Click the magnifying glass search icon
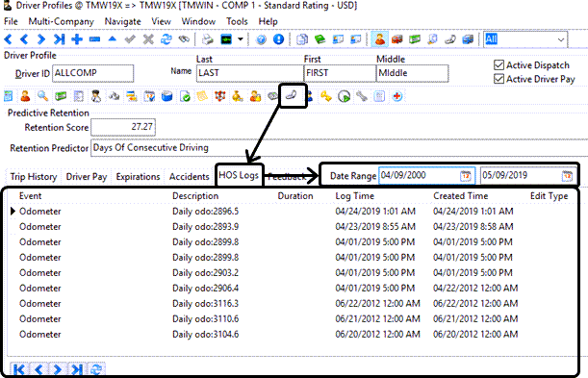This screenshot has width=588, height=378. [42, 96]
